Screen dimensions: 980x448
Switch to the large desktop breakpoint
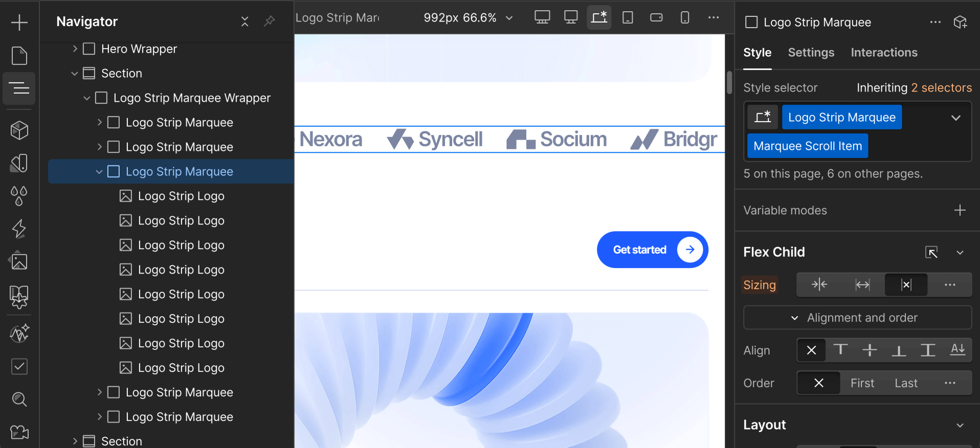542,17
